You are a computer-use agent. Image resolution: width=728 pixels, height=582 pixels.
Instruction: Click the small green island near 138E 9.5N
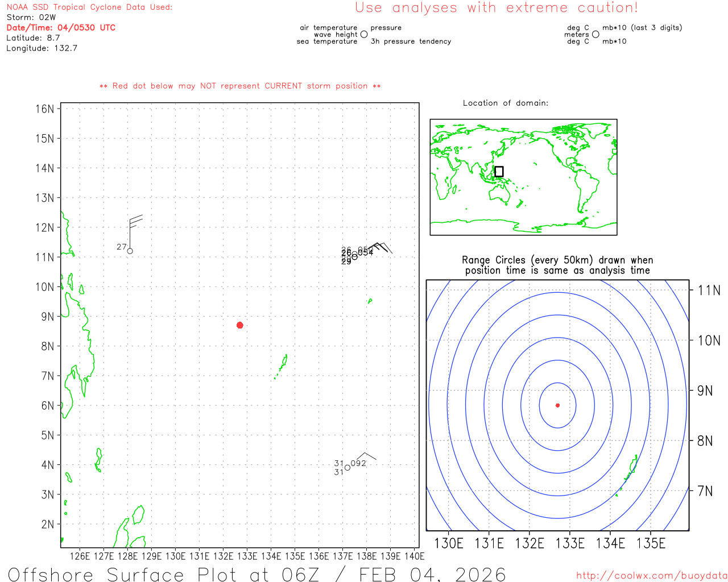[370, 301]
